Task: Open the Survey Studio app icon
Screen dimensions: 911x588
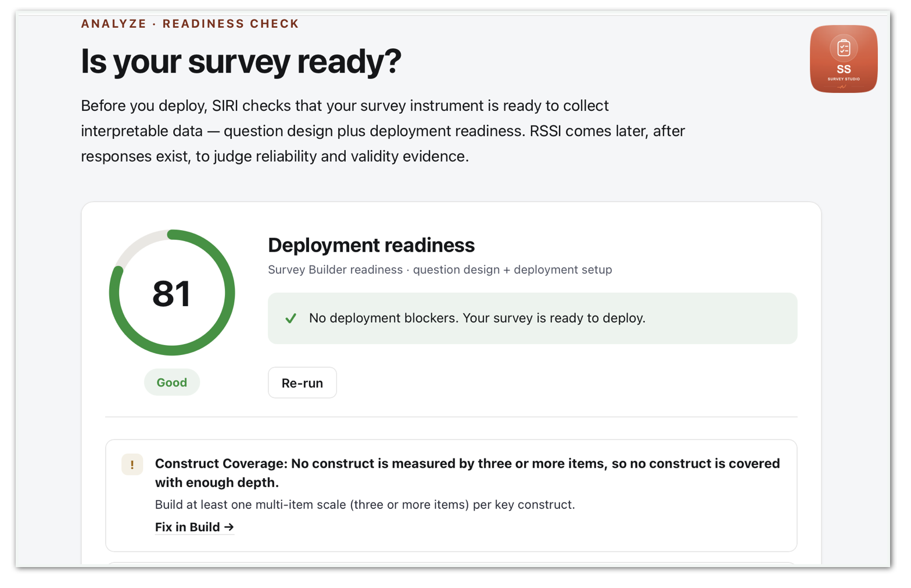Action: [844, 59]
